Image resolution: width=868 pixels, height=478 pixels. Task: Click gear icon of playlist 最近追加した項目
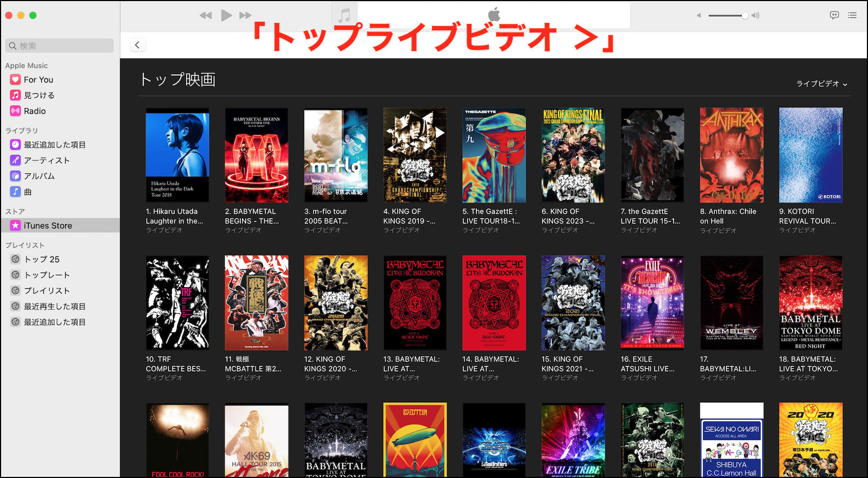pos(15,322)
